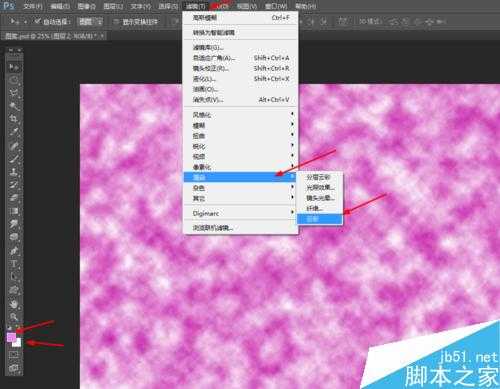The image size is (500, 389).
Task: Choose 镜头校正(R)... Shift+Ctrl+R entry
Action: coord(240,68)
